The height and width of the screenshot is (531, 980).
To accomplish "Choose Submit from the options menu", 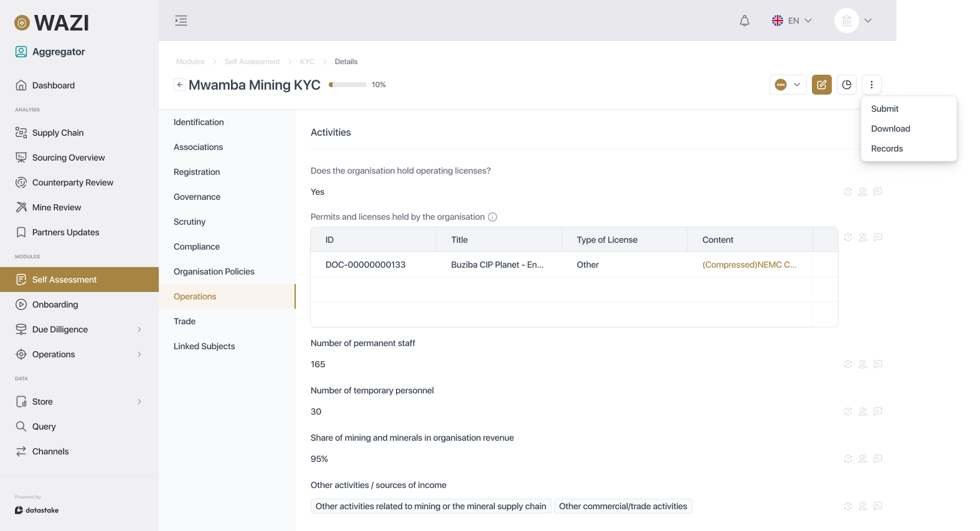I will [908, 109].
